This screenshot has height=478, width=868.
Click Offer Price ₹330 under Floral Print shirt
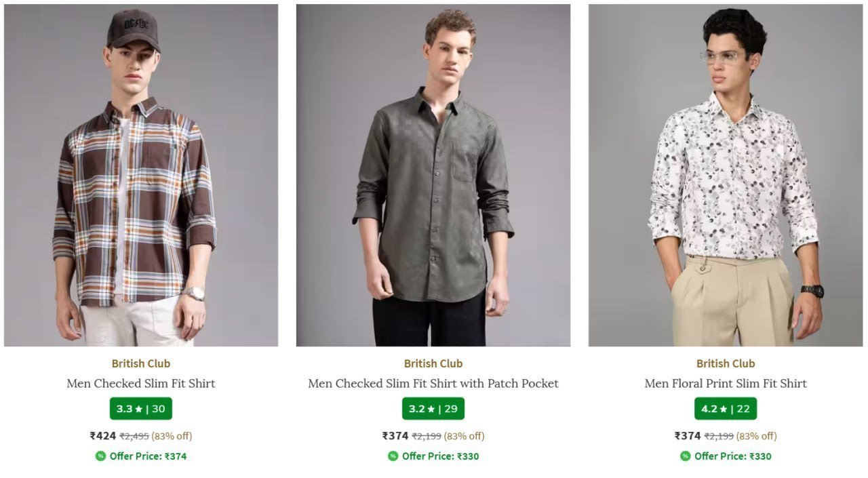(732, 456)
